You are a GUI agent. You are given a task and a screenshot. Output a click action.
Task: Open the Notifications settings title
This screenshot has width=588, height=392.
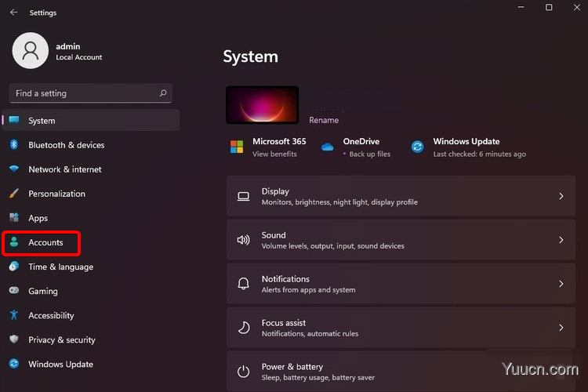[x=285, y=279]
